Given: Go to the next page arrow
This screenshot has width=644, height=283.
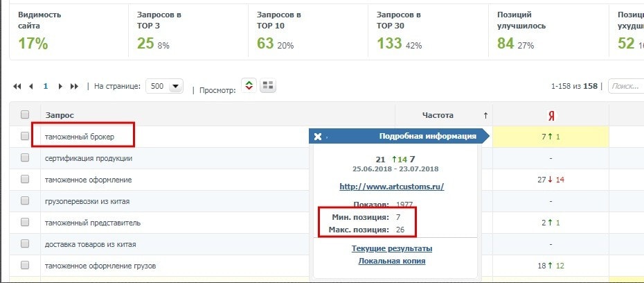Looking at the screenshot, I should click(61, 87).
